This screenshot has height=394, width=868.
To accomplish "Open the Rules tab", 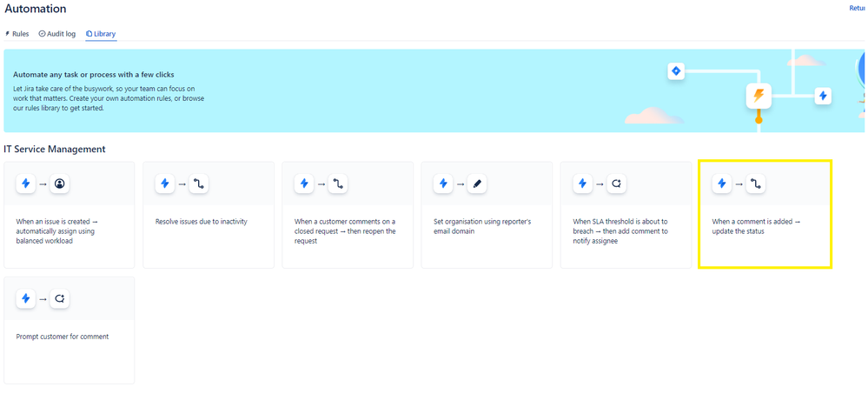I will point(17,34).
